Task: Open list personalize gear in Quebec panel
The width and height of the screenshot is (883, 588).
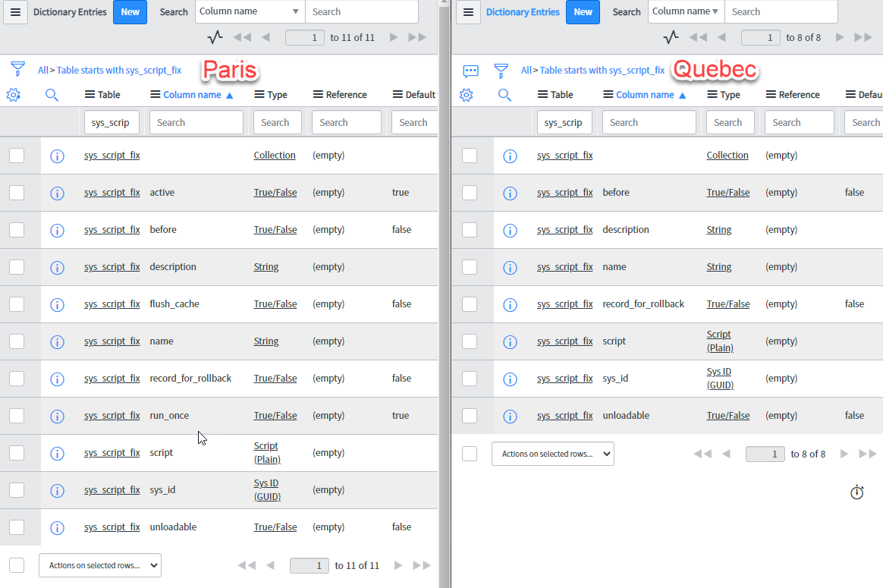Action: [x=467, y=95]
